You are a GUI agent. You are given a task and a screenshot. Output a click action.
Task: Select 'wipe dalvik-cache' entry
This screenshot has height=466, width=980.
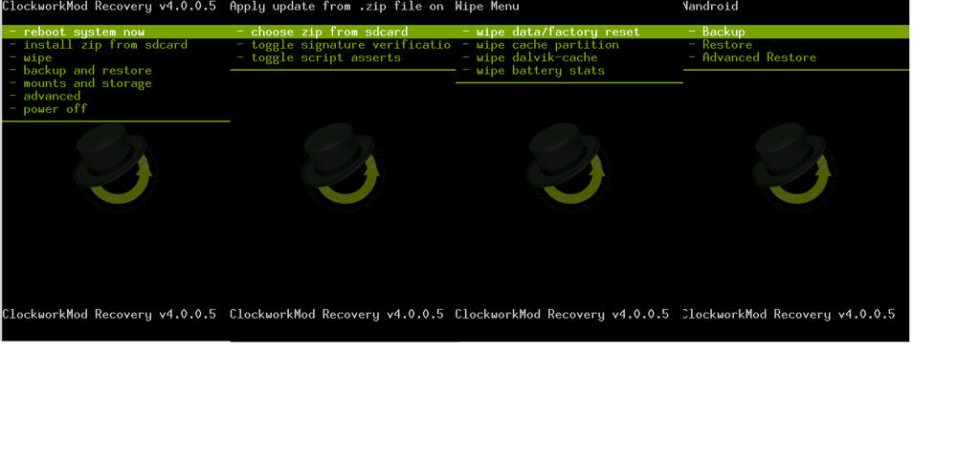537,57
